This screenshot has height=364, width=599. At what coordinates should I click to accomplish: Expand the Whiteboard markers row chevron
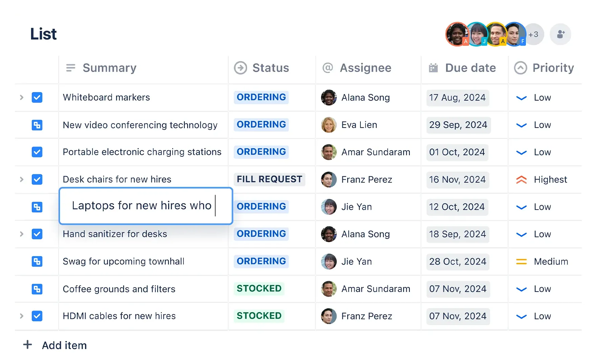coord(22,97)
